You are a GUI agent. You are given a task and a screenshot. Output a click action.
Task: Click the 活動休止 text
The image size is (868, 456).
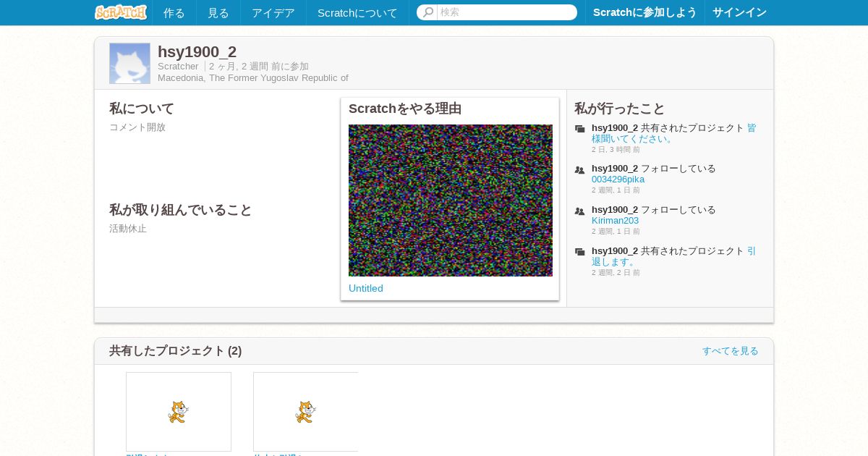point(128,229)
